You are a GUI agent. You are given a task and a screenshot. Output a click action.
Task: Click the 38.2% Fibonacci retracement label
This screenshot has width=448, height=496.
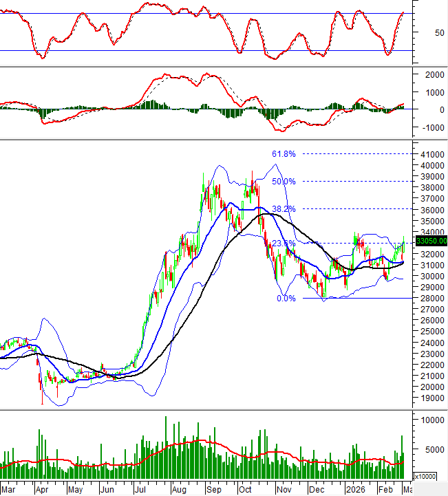[x=284, y=208]
